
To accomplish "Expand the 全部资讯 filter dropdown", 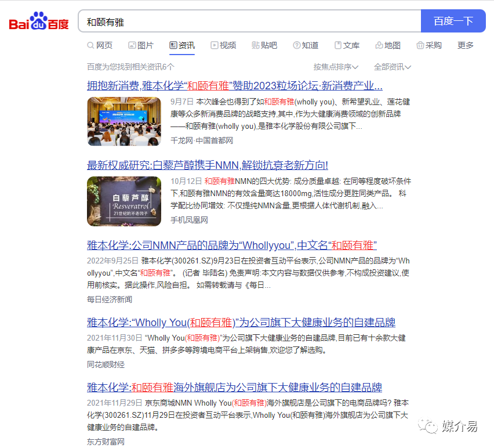I will coord(393,67).
